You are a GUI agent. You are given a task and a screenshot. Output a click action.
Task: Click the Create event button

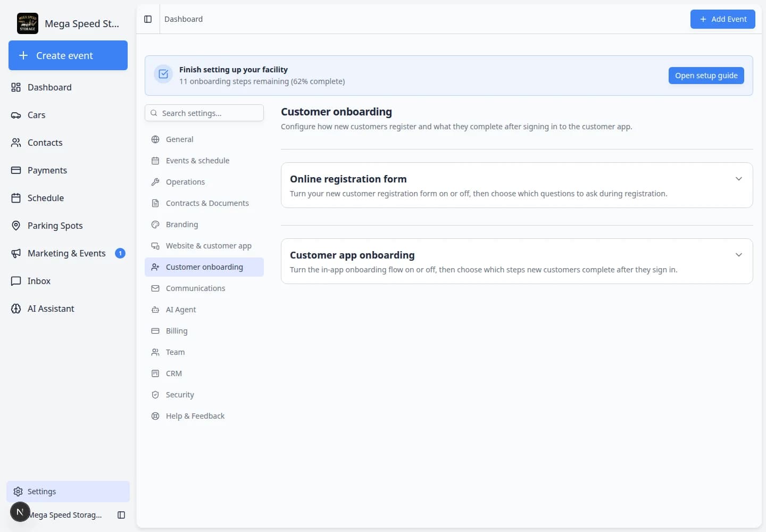[x=68, y=55]
